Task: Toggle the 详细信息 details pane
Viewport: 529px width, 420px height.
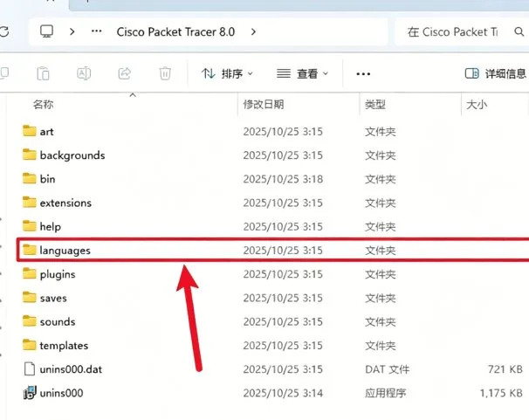Action: tap(495, 73)
